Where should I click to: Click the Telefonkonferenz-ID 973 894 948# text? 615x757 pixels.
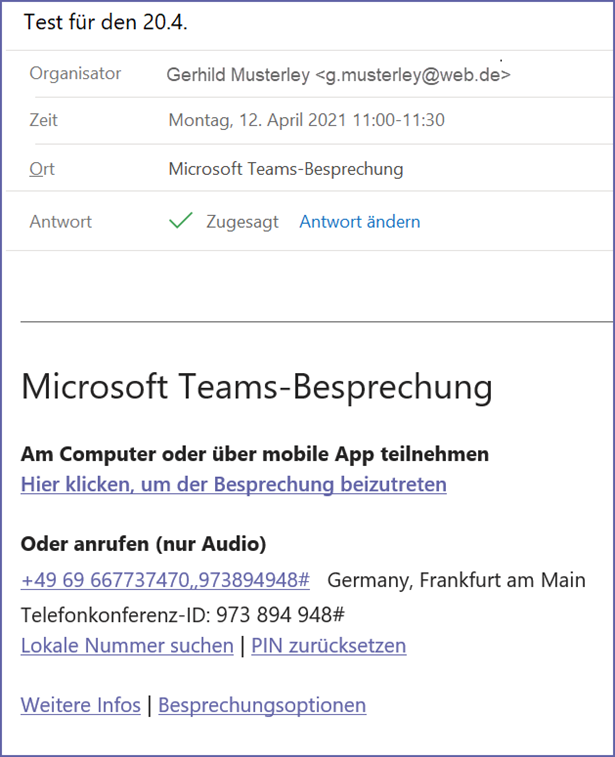click(183, 615)
